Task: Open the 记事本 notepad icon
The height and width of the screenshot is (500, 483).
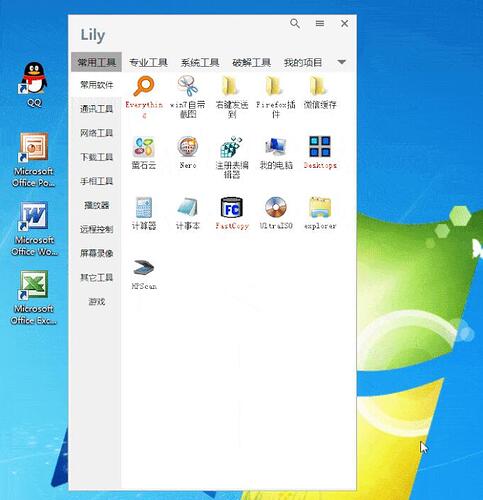Action: (x=188, y=207)
